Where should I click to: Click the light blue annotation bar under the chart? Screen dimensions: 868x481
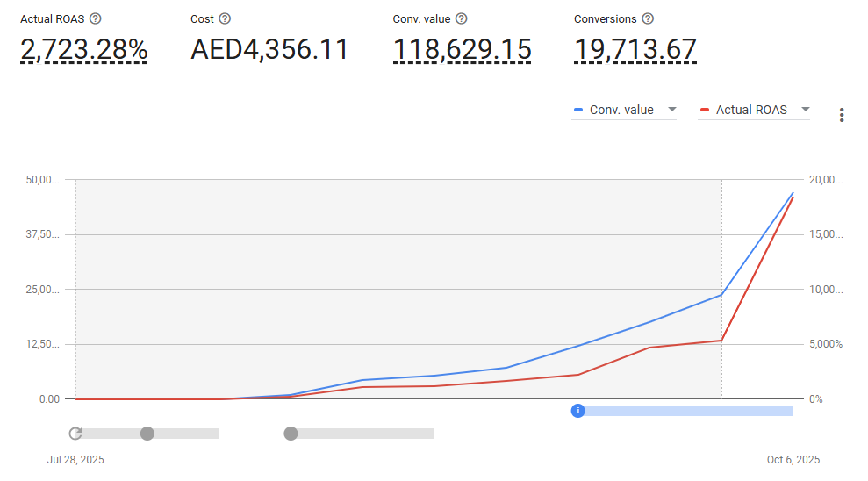(690, 411)
